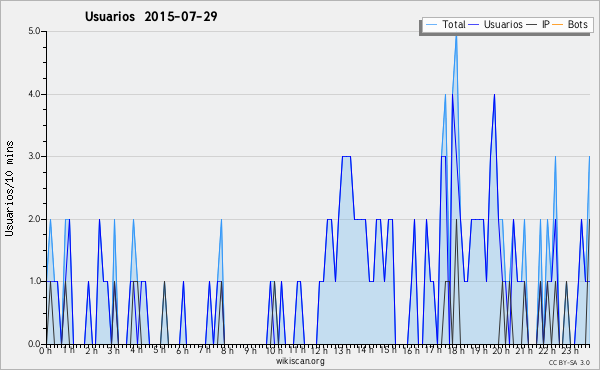The image size is (600, 370).
Task: Click the 'CC BY-SA 3.0' license text
Action: click(569, 362)
